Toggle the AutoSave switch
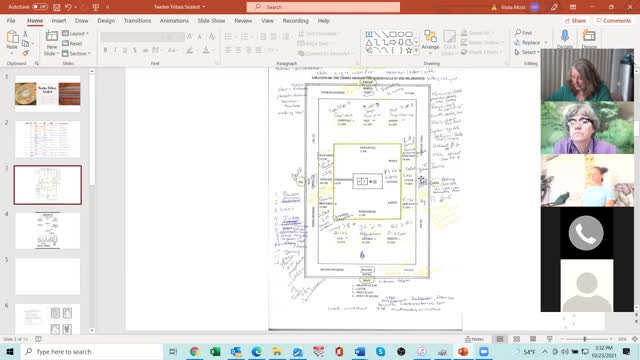 coord(40,7)
